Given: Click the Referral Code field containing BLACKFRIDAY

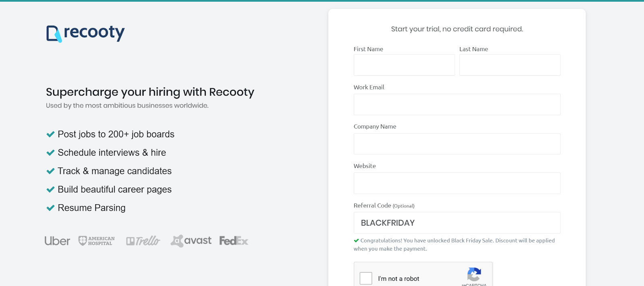Looking at the screenshot, I should [457, 223].
